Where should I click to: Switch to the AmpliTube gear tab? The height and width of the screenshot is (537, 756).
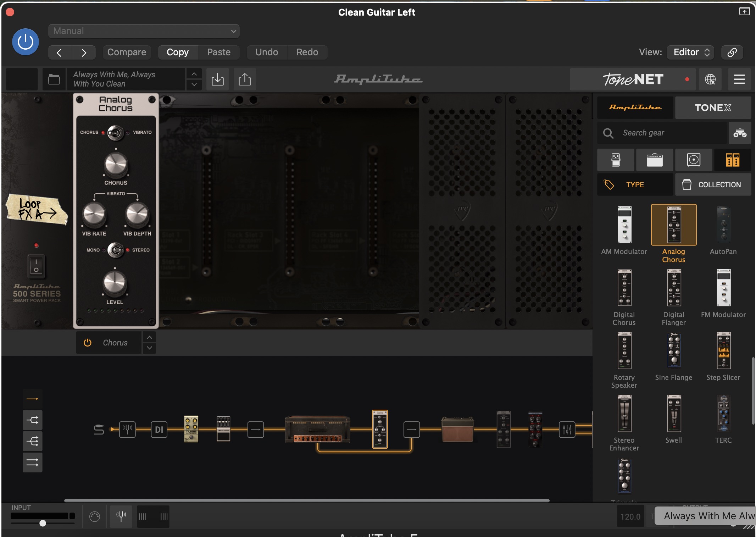[635, 107]
